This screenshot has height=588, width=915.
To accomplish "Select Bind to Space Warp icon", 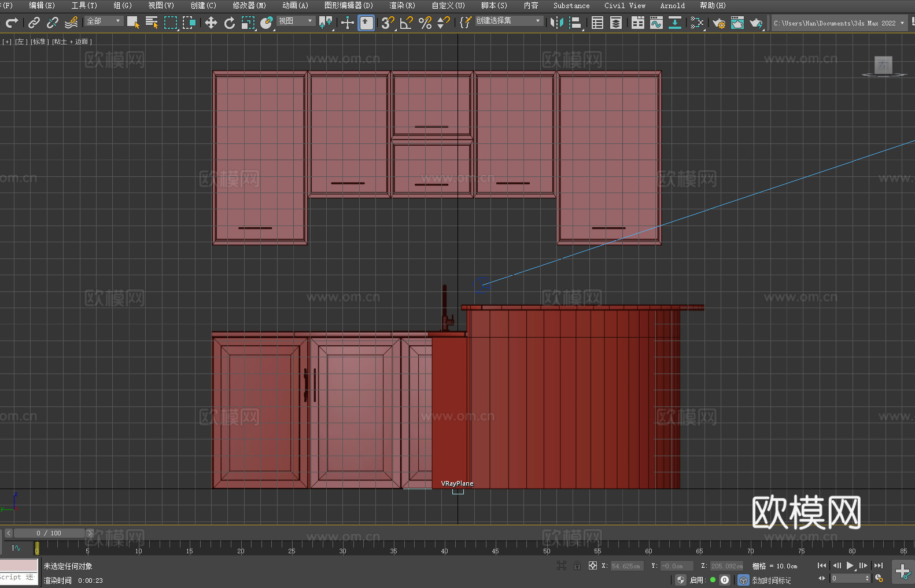I will [71, 23].
